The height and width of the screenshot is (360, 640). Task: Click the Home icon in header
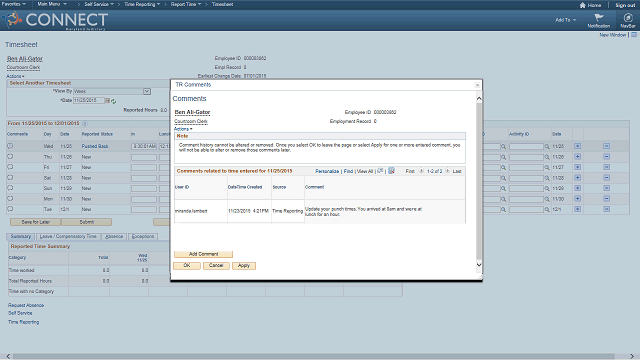[x=582, y=5]
